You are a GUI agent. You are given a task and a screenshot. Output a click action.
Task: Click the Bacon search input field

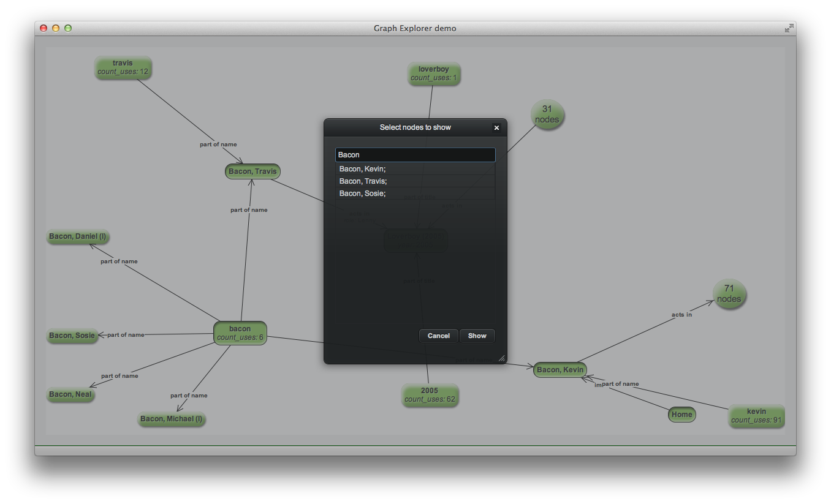coord(415,155)
